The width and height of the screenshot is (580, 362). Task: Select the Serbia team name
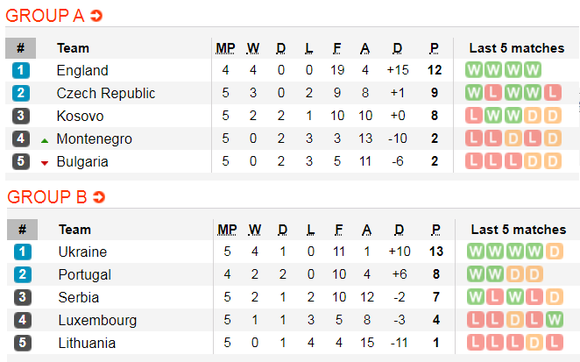pos(78,297)
